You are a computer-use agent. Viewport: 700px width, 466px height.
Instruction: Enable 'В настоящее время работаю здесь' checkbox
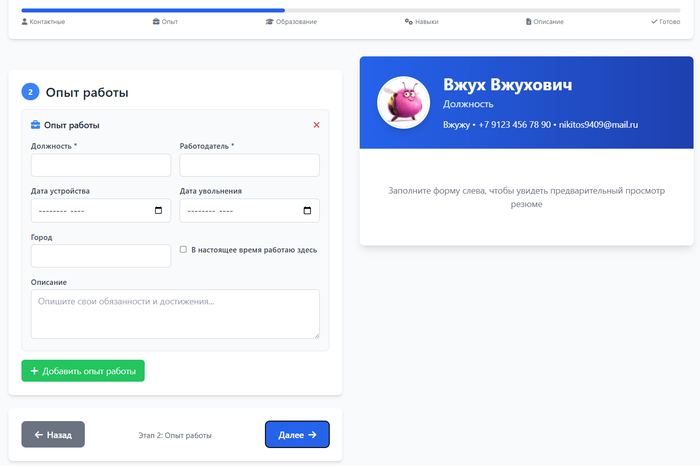[x=183, y=250]
